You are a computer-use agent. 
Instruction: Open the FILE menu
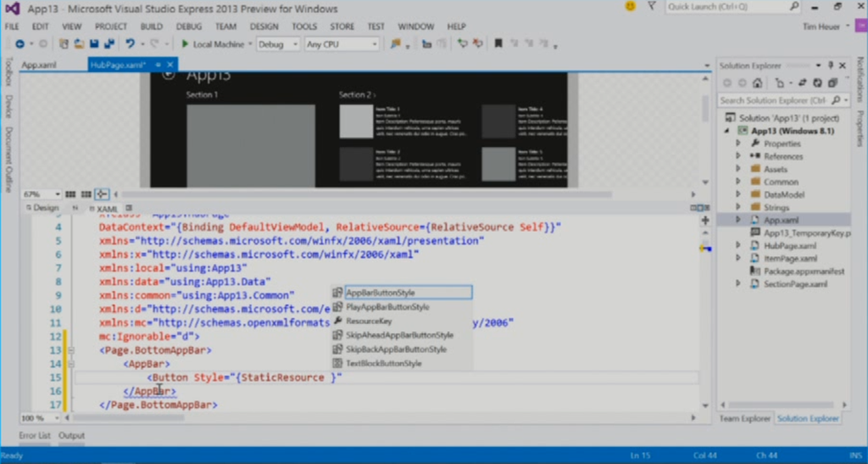coord(12,26)
